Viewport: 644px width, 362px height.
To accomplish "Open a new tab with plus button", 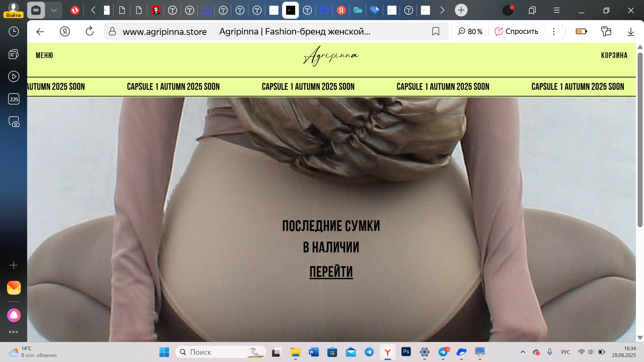I will pos(461,10).
